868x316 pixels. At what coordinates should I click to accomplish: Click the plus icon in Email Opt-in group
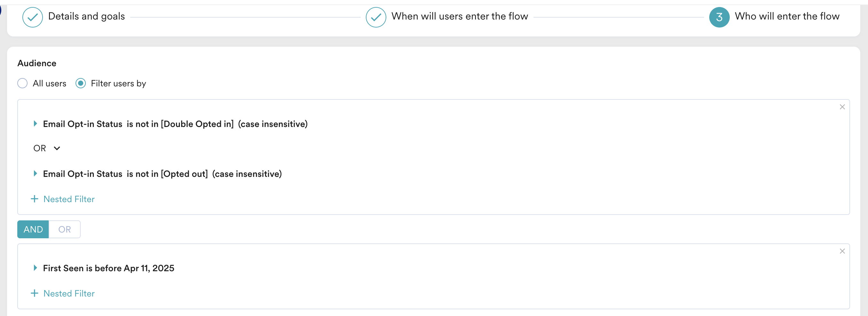[34, 199]
